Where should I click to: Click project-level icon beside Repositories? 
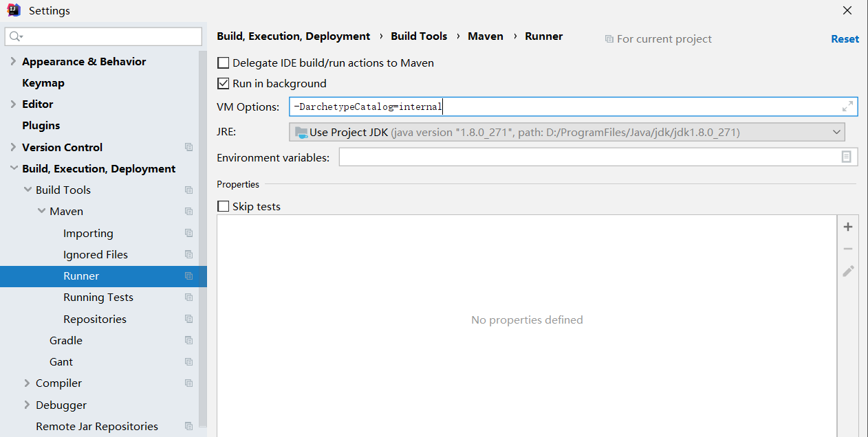(188, 319)
